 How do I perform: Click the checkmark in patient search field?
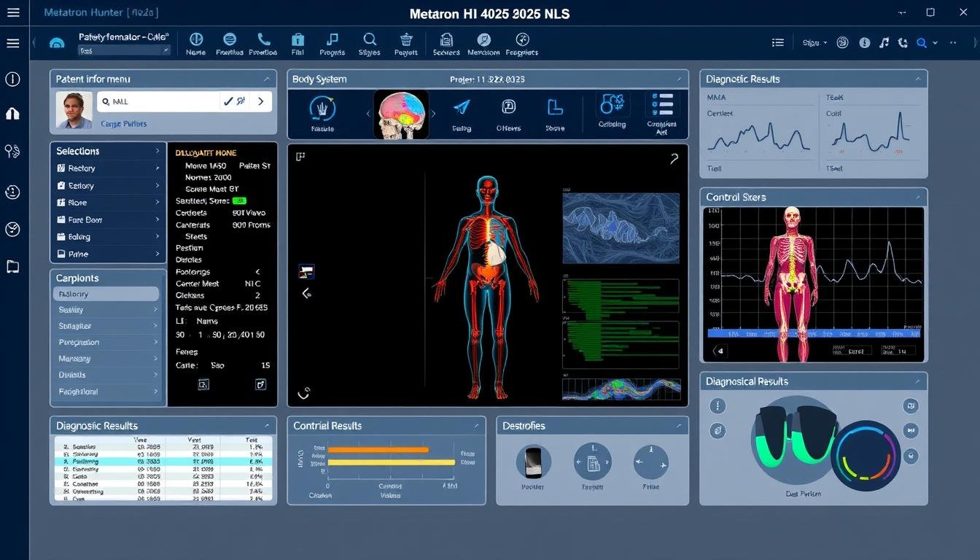(229, 102)
